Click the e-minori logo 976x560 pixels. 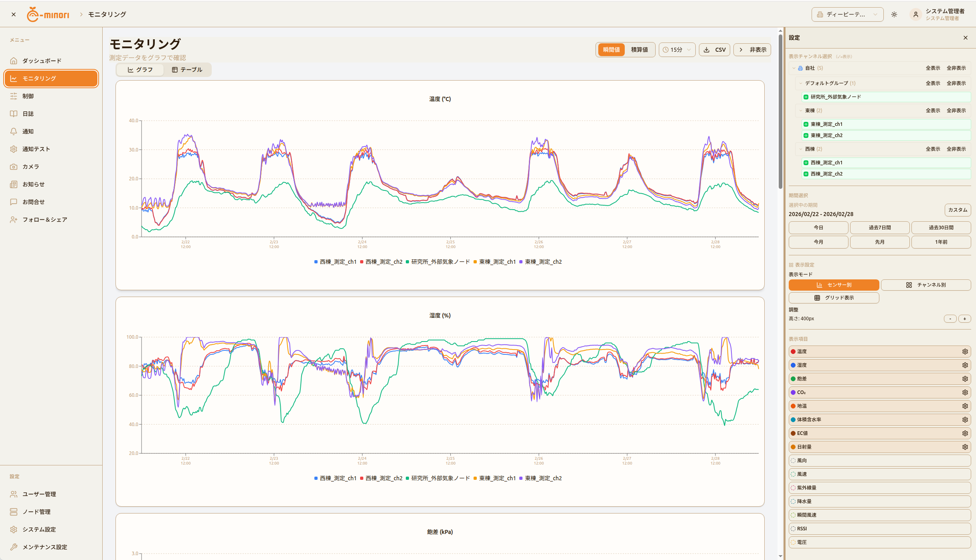click(x=48, y=14)
